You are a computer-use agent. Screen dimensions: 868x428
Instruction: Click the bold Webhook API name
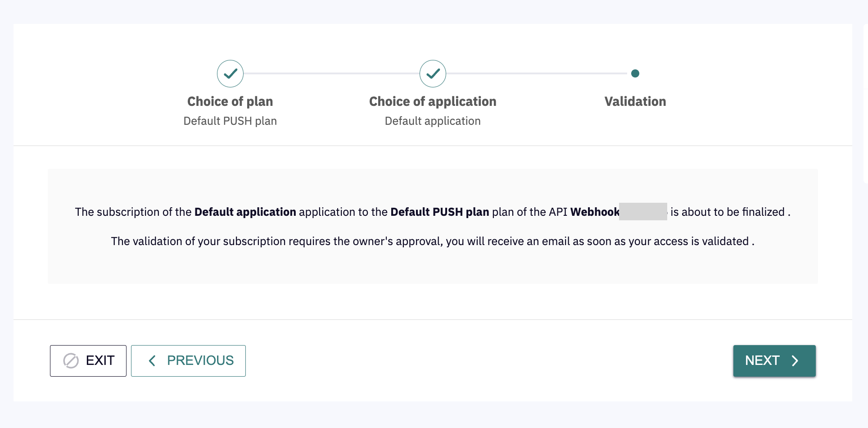594,212
